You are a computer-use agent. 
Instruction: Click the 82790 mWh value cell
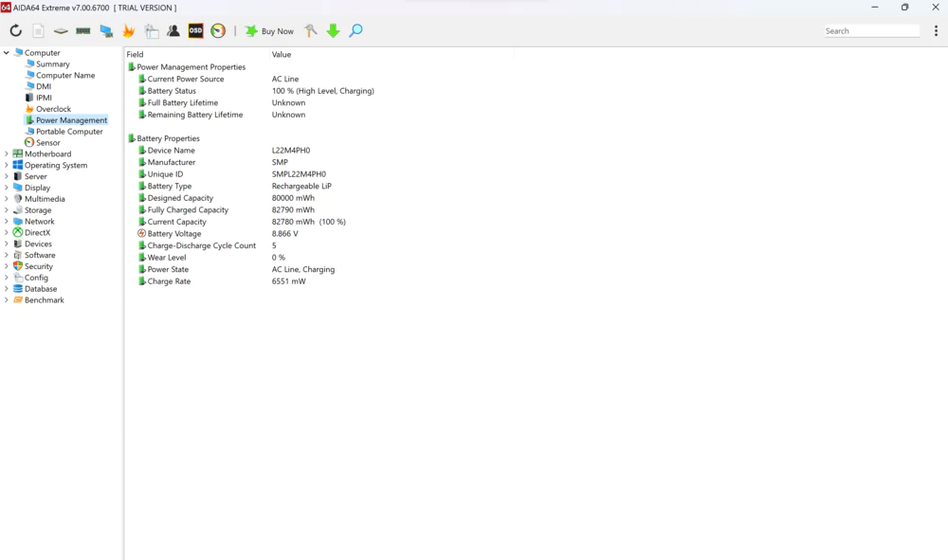293,209
